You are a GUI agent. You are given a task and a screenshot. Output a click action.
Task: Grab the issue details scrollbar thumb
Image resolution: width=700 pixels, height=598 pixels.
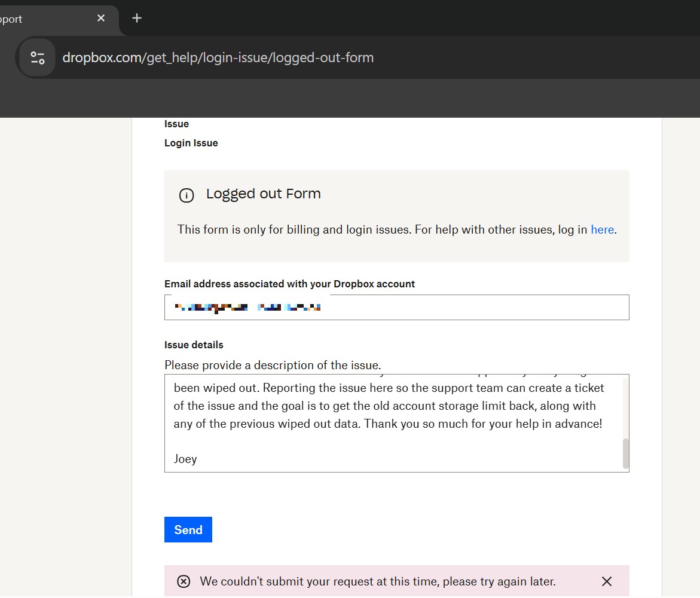[x=626, y=453]
